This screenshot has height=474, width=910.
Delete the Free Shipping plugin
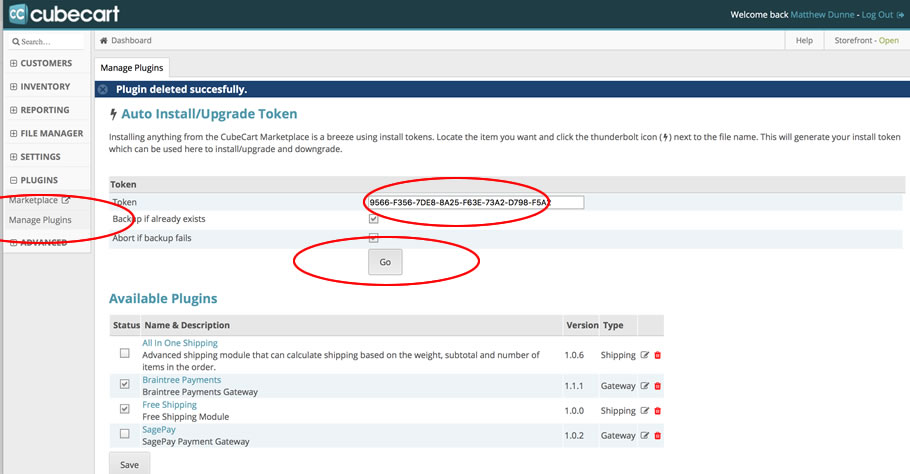tap(658, 411)
